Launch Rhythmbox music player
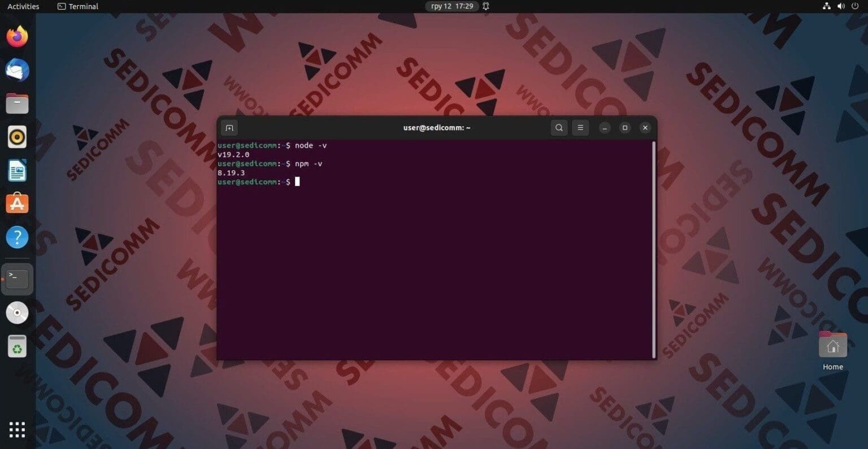This screenshot has width=868, height=449. click(x=17, y=136)
